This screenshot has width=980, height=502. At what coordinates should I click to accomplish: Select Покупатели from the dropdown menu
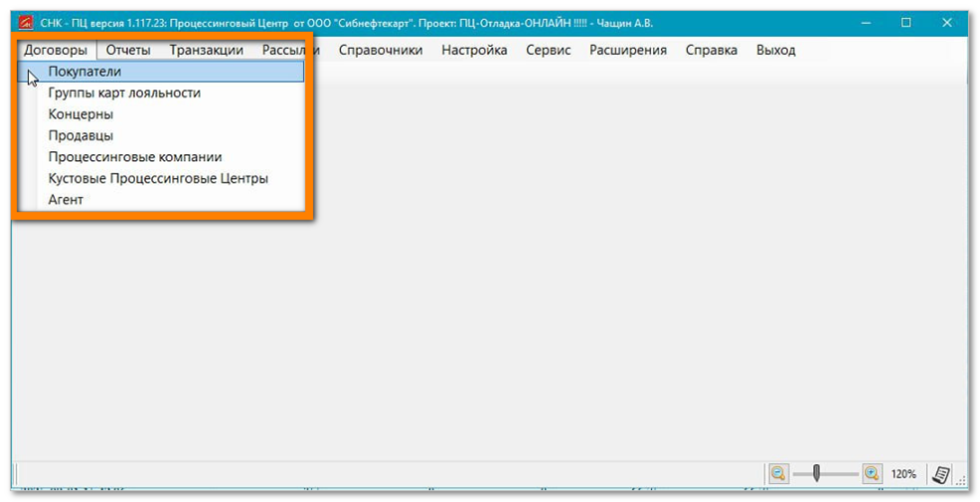[161, 72]
